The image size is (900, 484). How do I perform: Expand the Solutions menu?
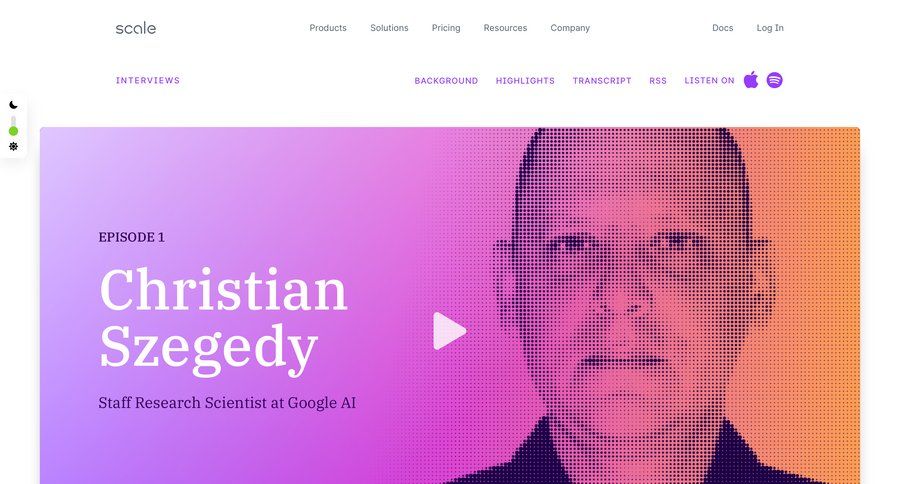point(389,28)
